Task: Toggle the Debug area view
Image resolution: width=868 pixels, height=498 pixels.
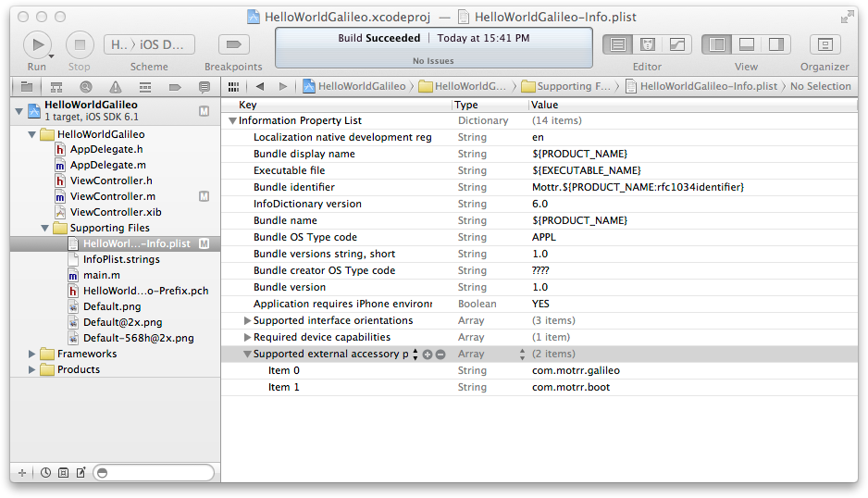Action: pyautogui.click(x=746, y=44)
